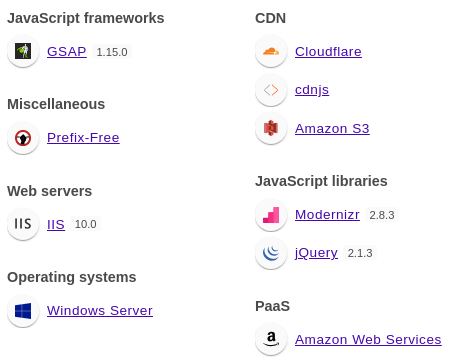Open the Windows Server link
Screen dimensions: 455x363
click(100, 311)
